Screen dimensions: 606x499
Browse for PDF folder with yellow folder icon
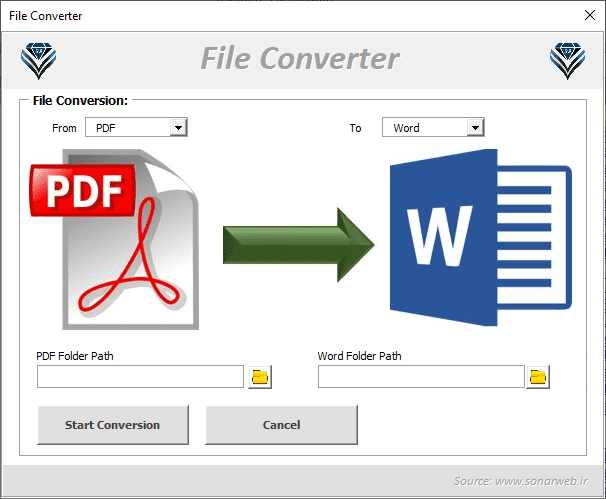click(260, 377)
